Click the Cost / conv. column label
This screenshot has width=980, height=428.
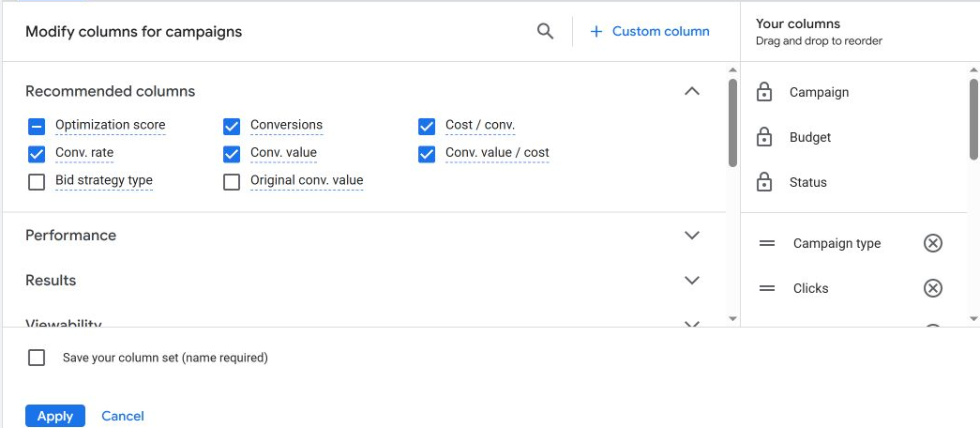[480, 125]
